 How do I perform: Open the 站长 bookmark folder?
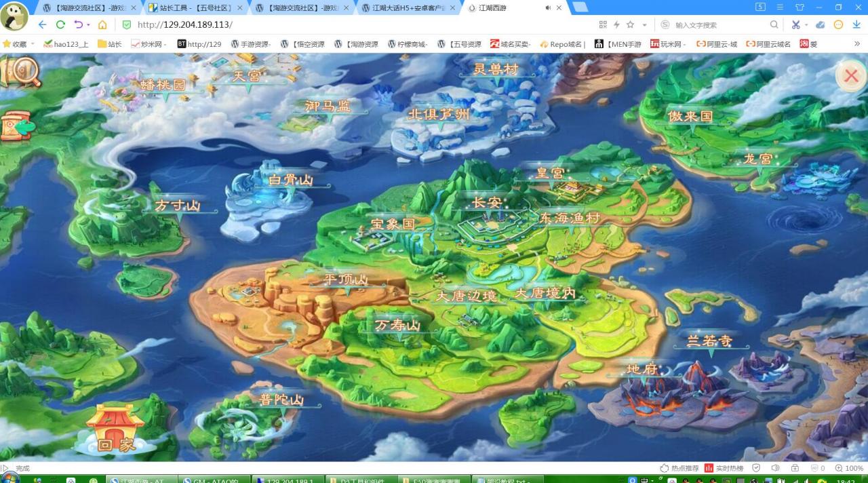110,44
